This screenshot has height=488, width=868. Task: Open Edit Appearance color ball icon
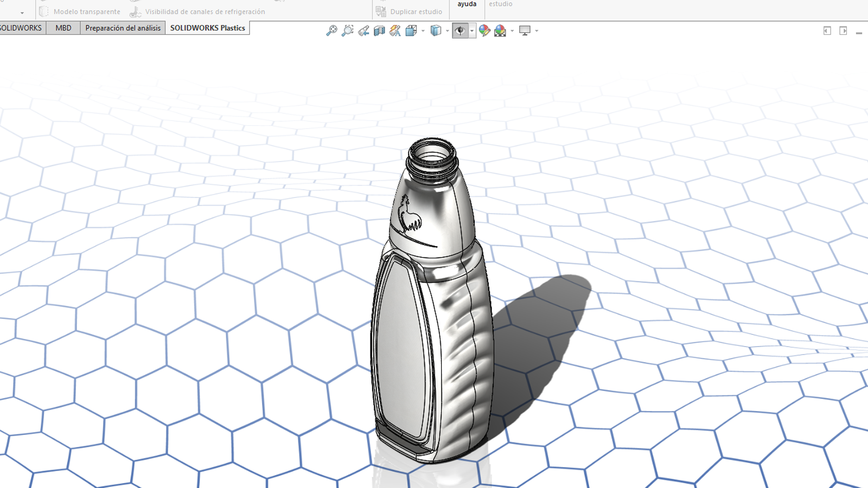click(484, 31)
